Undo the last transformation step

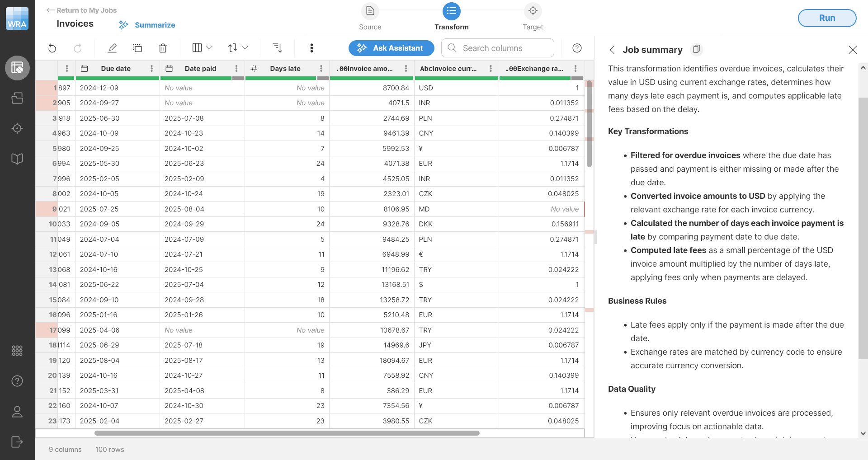tap(52, 48)
